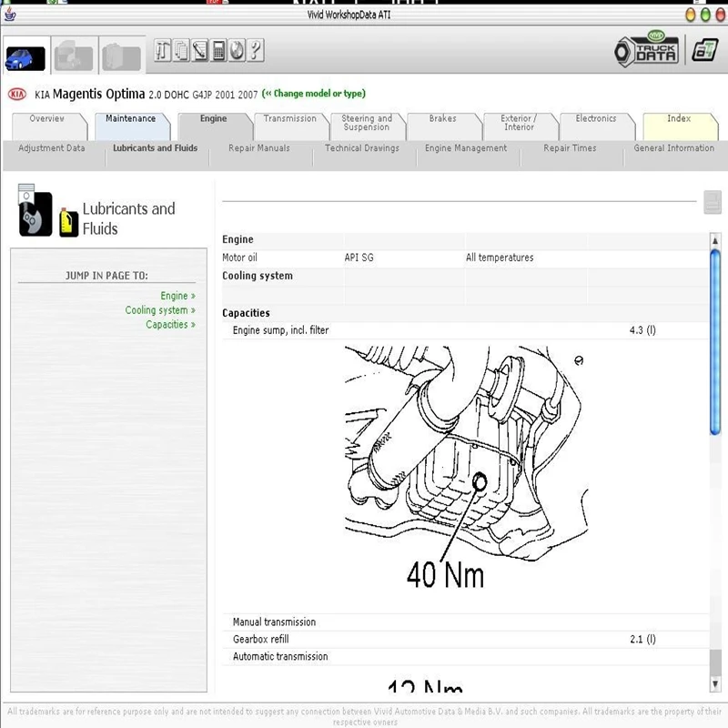
Task: Launch the calculator toolbar icon
Action: (x=218, y=50)
